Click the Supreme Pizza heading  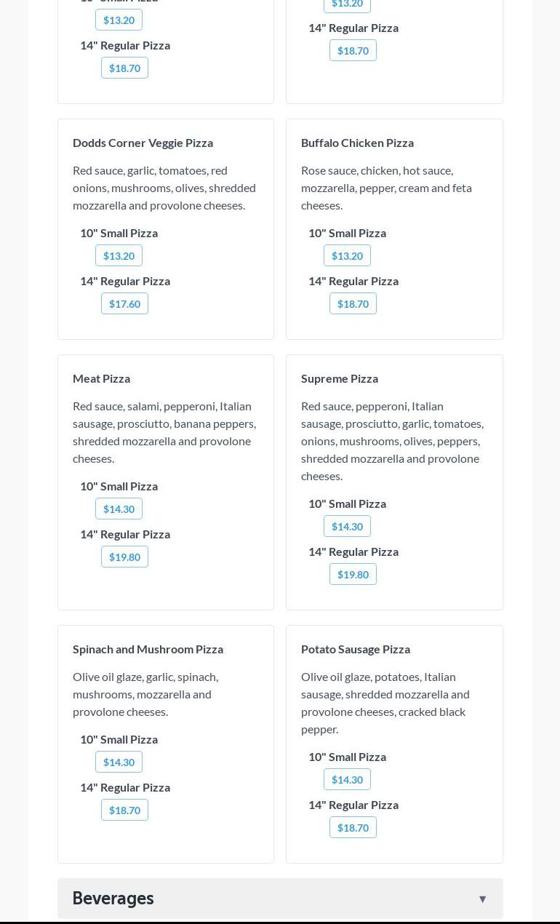tap(340, 378)
